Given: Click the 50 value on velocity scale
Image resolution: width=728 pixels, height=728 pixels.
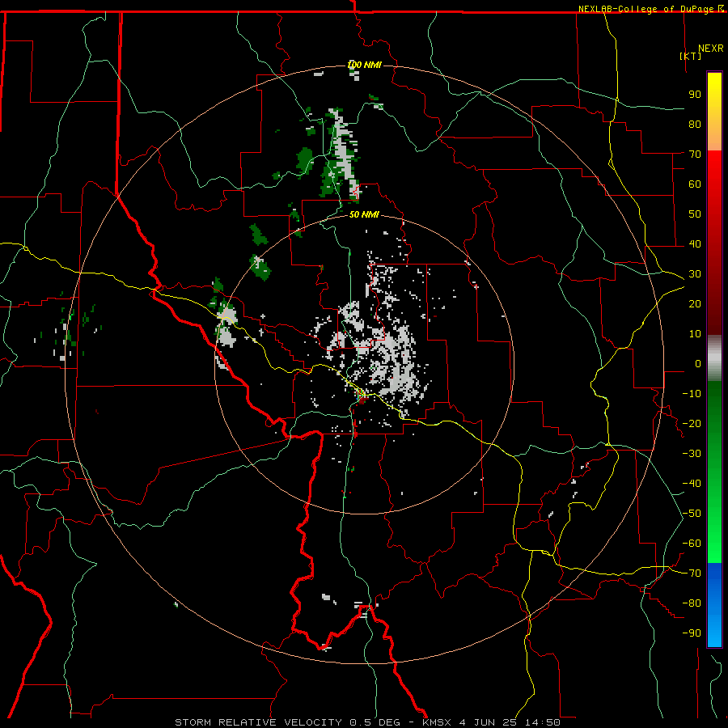Looking at the screenshot, I should coord(695,214).
